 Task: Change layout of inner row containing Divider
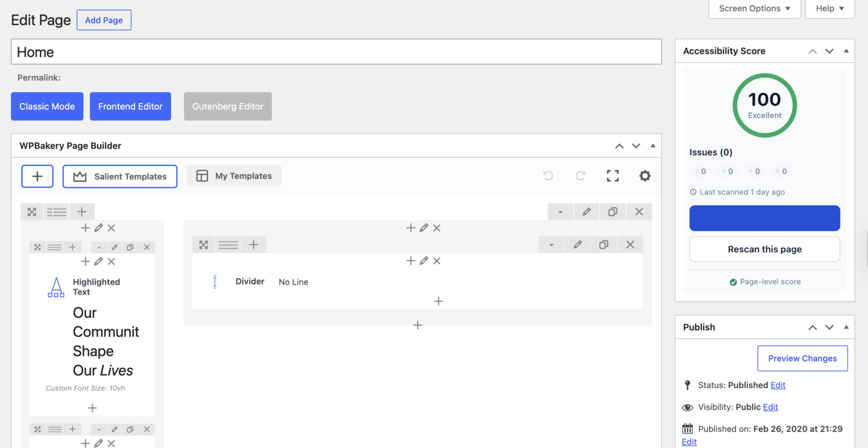tap(228, 245)
